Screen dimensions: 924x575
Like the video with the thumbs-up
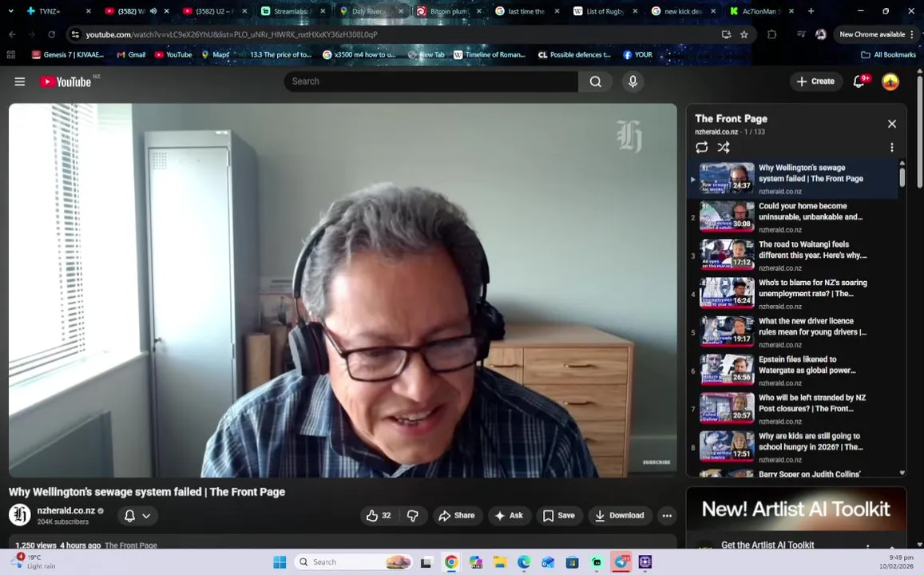coord(379,515)
